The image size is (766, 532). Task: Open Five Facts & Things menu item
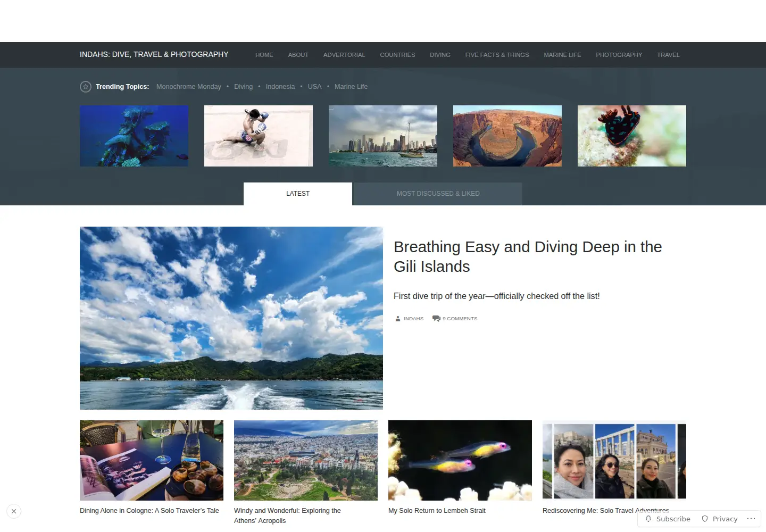(497, 55)
